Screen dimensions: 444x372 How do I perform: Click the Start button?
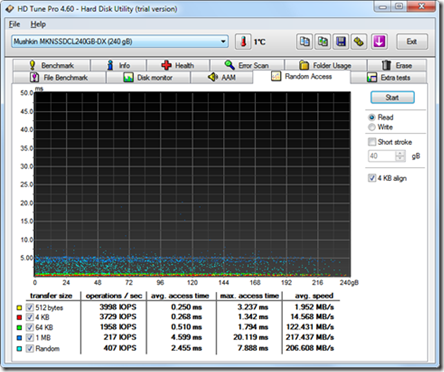coord(392,97)
